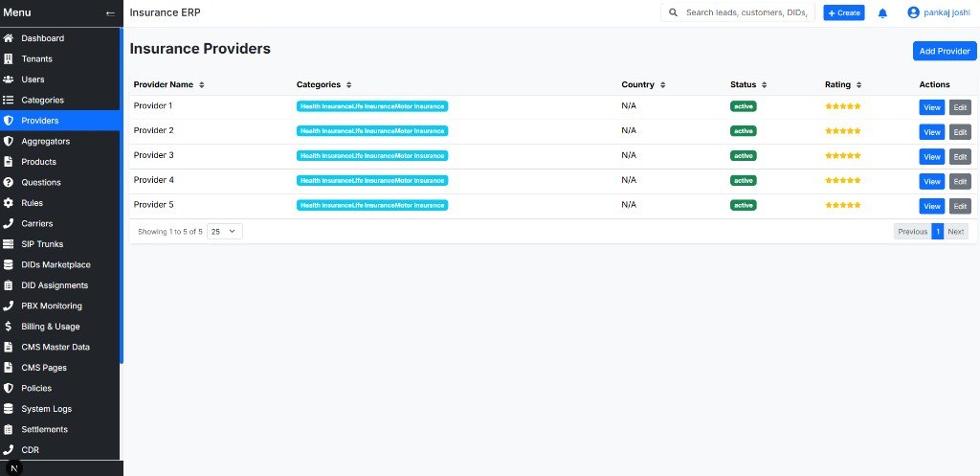980x476 pixels.
Task: Click Provider 4 active status badge
Action: (x=743, y=180)
